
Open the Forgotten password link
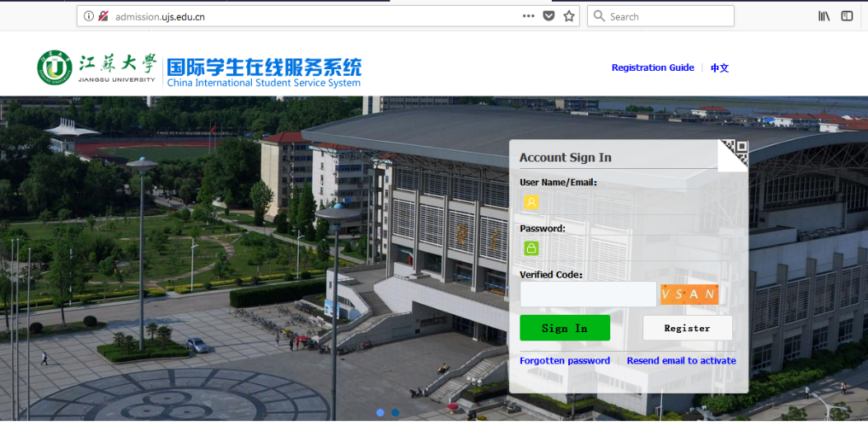(x=565, y=361)
